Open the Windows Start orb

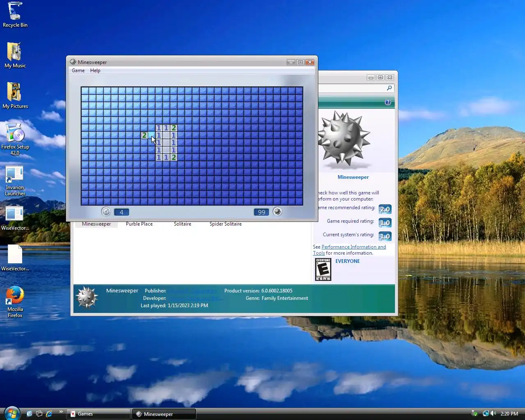click(11, 413)
